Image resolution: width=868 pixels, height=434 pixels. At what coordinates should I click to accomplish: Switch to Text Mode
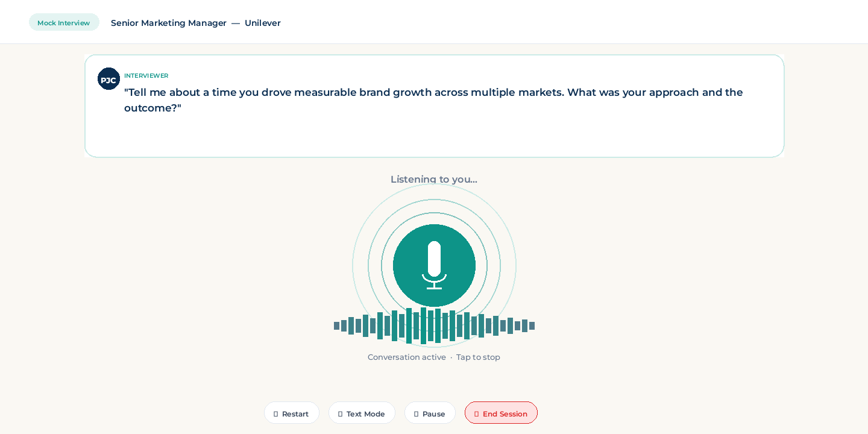362,414
